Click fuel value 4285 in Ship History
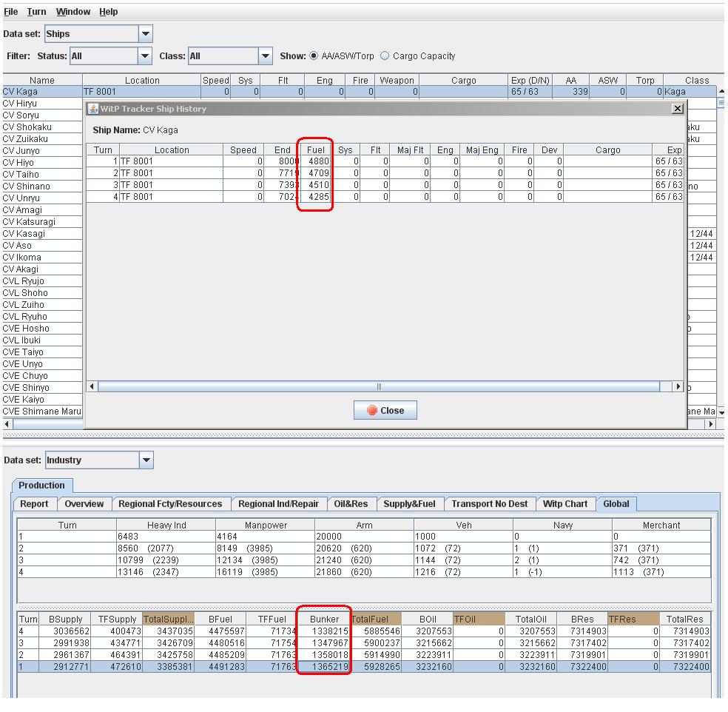 (316, 197)
